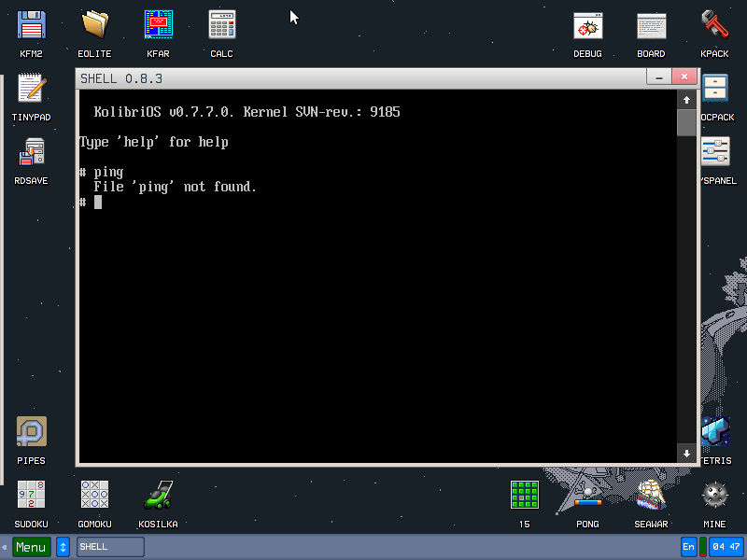Screen dimensions: 747x560
Task: Open the KFM2 file manager icon
Action: [32, 25]
